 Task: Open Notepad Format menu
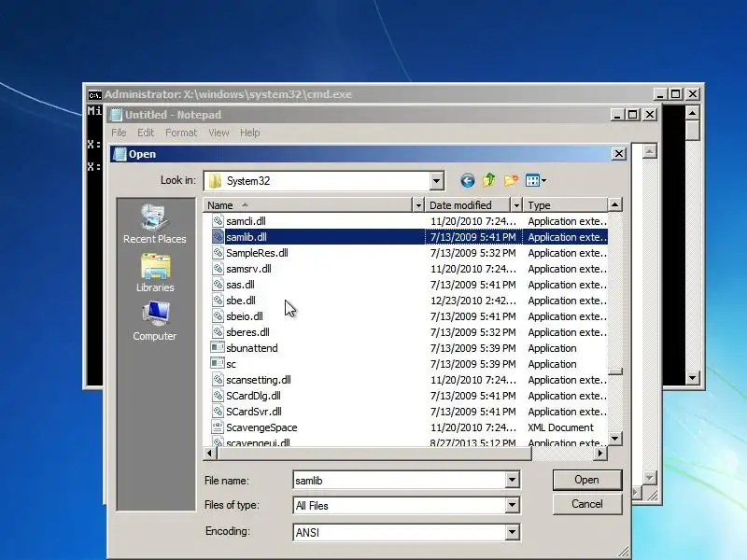181,133
